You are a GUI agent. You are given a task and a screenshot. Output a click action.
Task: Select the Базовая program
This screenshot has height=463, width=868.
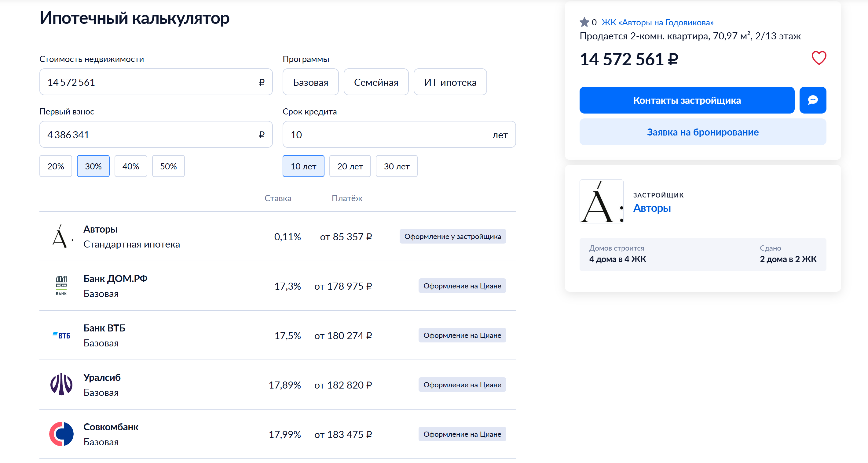tap(311, 82)
